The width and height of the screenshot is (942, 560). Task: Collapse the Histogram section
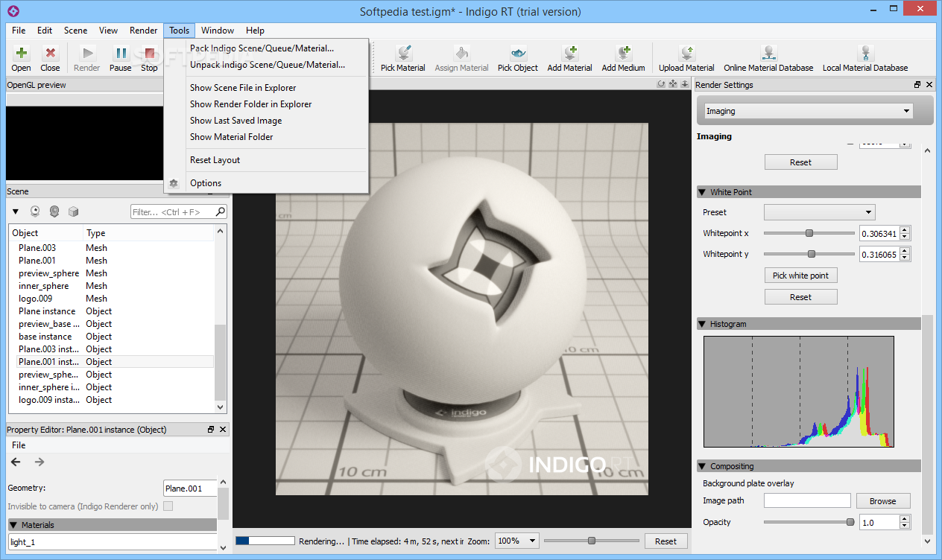(702, 324)
